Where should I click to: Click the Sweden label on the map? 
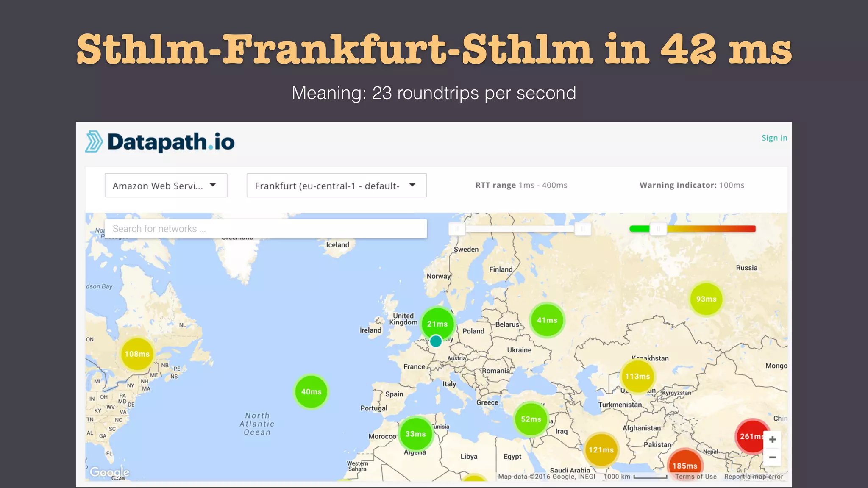(x=466, y=250)
